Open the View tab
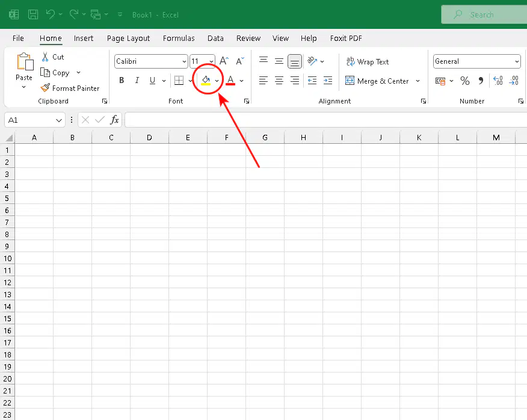 tap(280, 39)
